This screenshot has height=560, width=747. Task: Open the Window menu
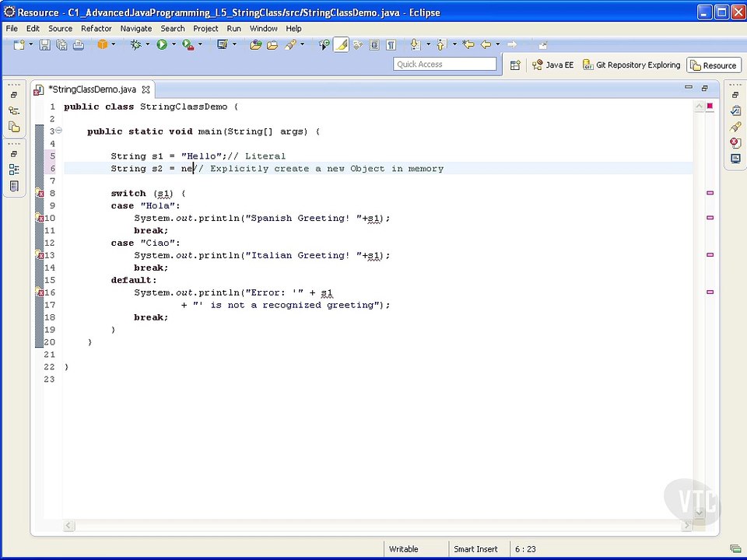264,29
